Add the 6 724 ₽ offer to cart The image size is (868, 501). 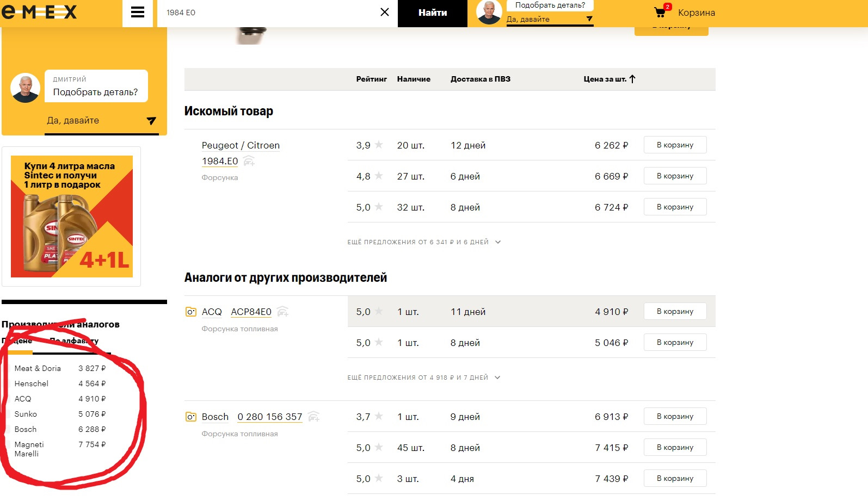(675, 207)
